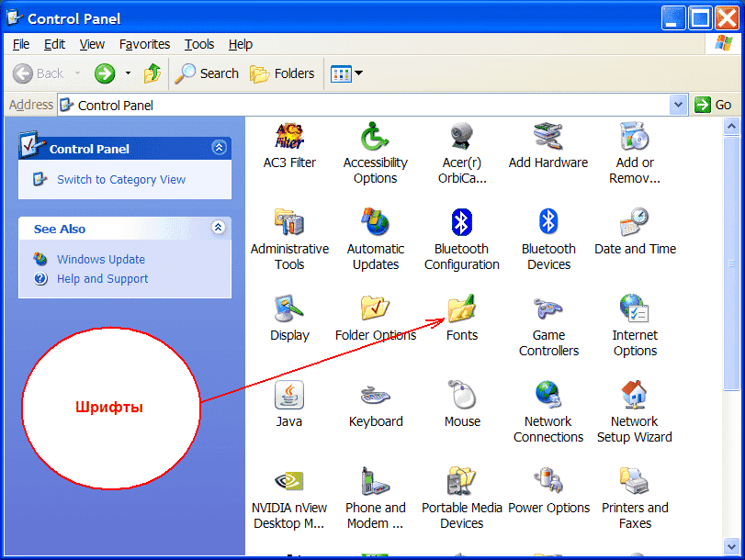Open Date and Time settings icon

635,224
